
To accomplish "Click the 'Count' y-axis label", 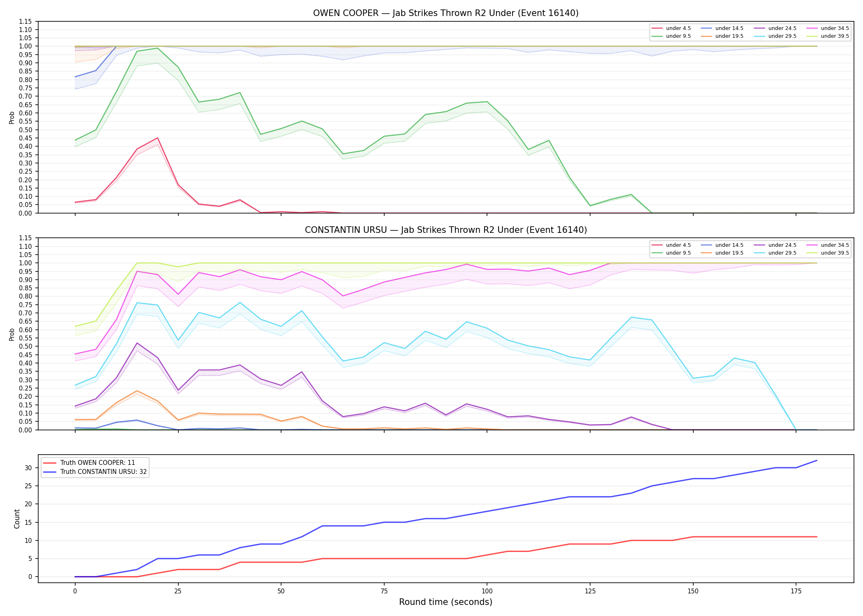I will 17,519.
